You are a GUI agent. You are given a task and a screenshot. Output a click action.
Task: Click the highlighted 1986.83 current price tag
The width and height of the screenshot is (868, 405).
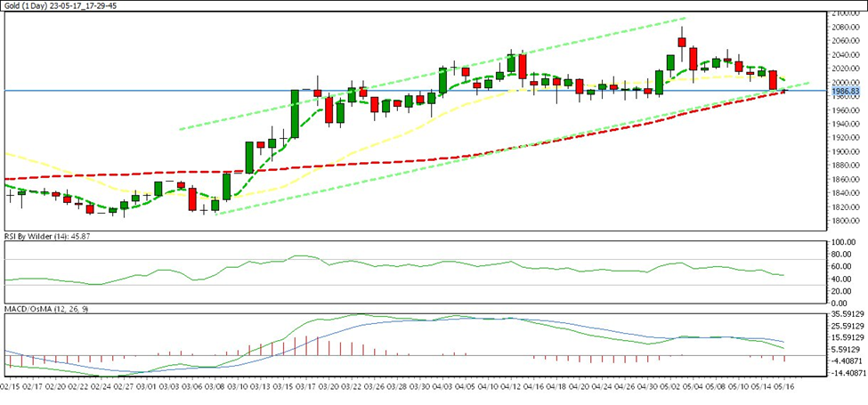844,92
